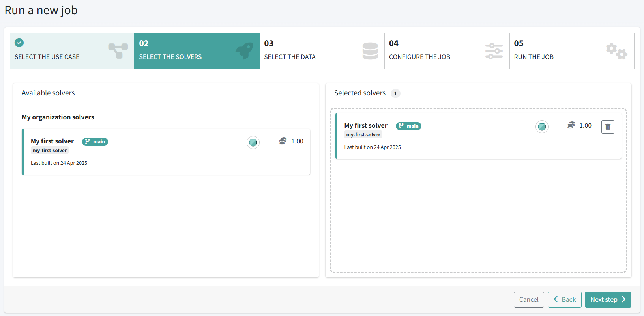
Task: Go to Select the Use Case step
Action: [47, 57]
